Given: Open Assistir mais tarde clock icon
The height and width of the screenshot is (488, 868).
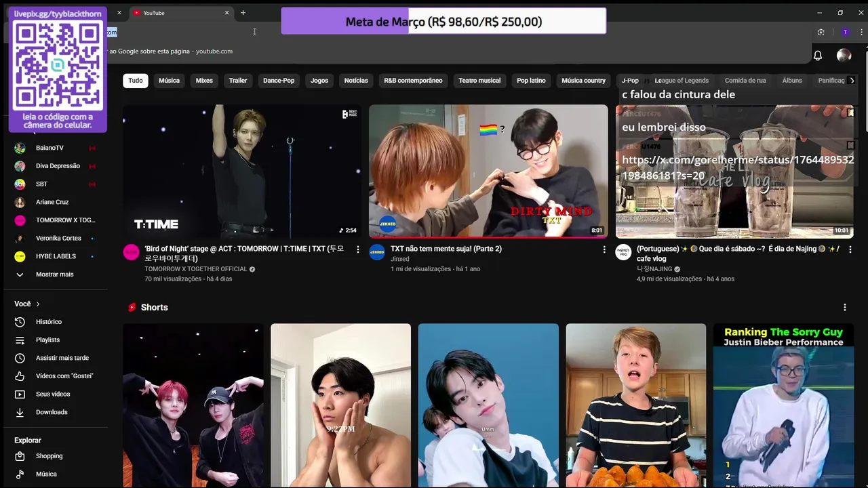Looking at the screenshot, I should [x=20, y=358].
